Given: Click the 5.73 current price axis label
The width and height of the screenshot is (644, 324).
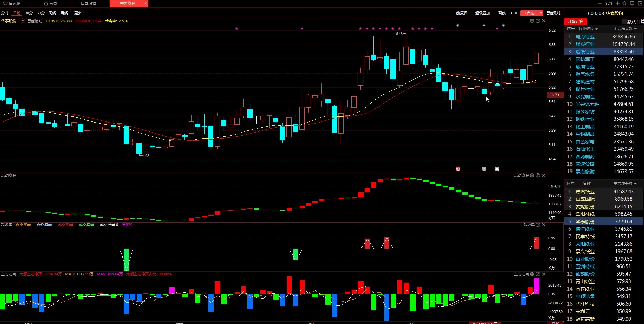Looking at the screenshot, I should point(555,95).
